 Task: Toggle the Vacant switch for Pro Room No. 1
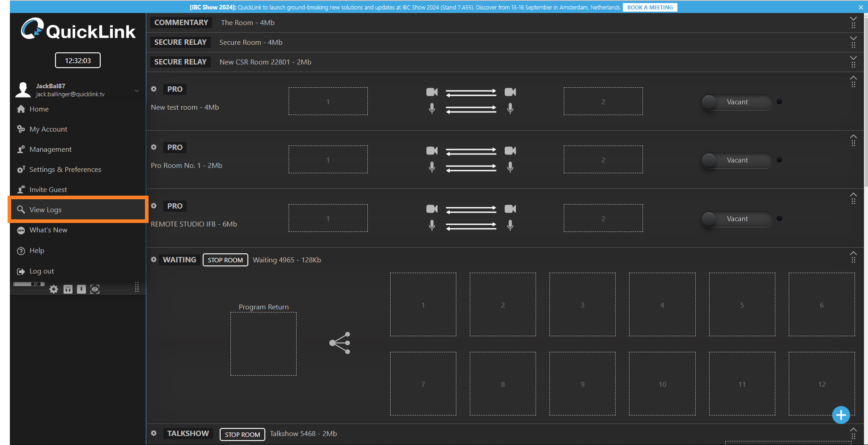point(736,160)
